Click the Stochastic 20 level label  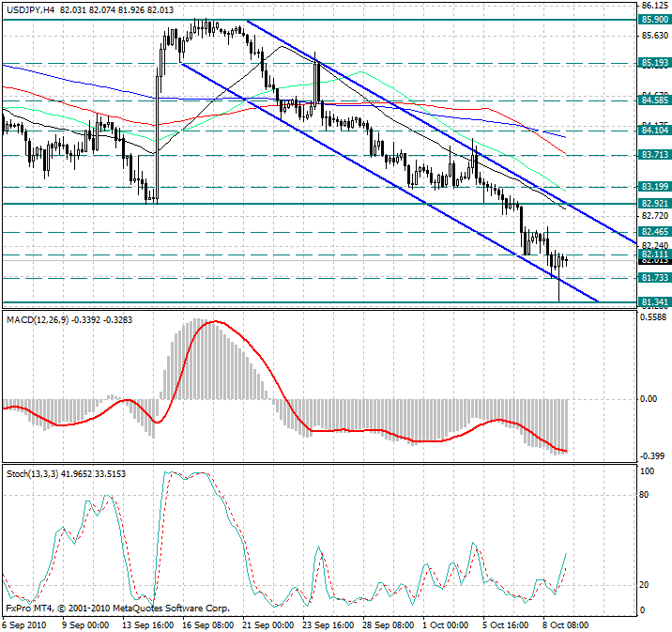click(644, 585)
